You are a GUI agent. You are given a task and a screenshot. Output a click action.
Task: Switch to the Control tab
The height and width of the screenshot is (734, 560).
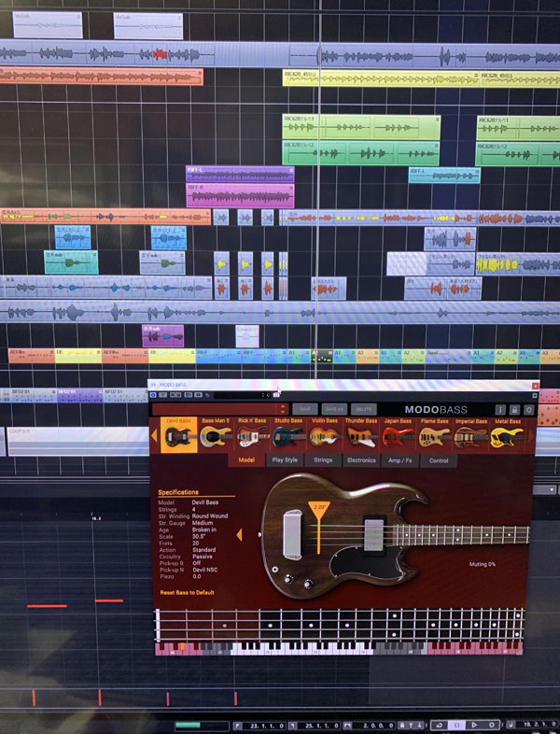click(439, 460)
